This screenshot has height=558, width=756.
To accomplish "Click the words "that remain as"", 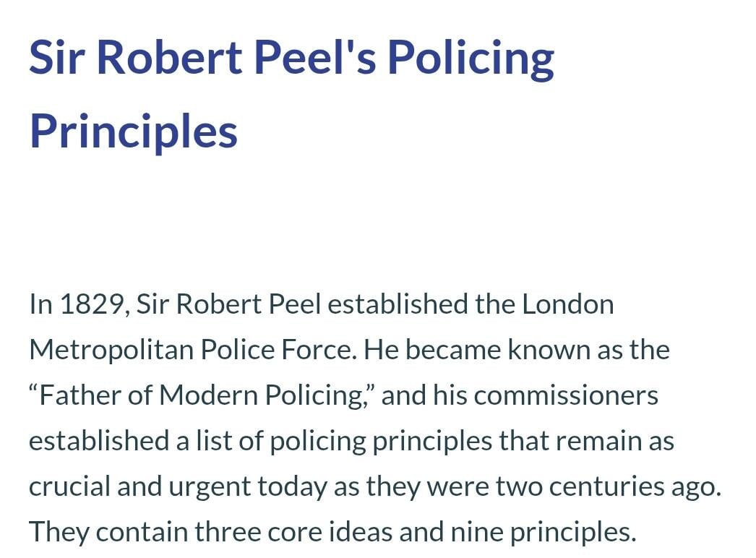I will [x=586, y=441].
